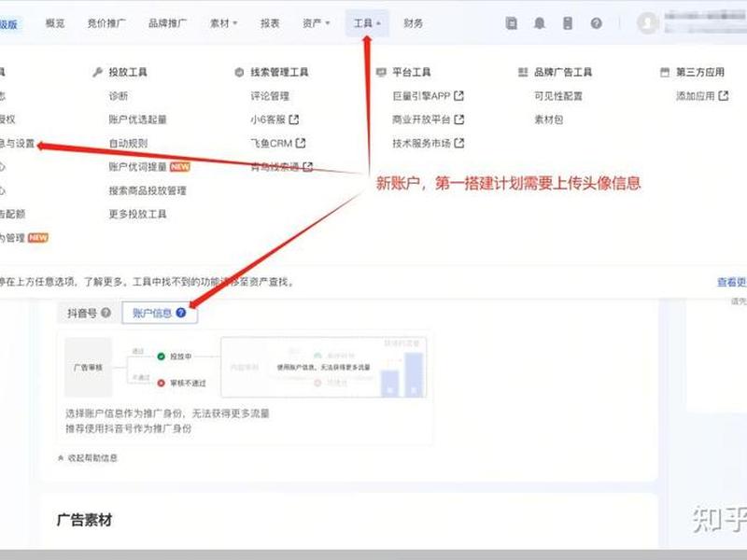The height and width of the screenshot is (560, 747).
Task: Click external-link icon beside 添加应用
Action: pos(724,96)
